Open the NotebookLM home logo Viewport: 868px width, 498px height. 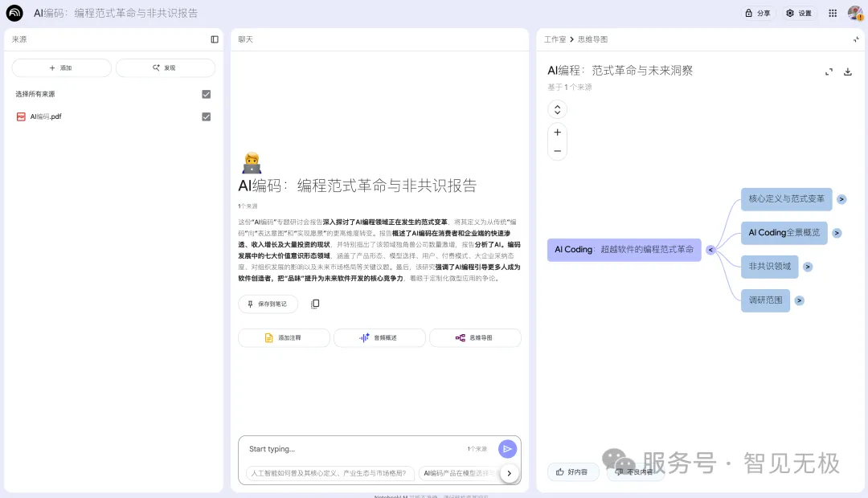click(14, 13)
